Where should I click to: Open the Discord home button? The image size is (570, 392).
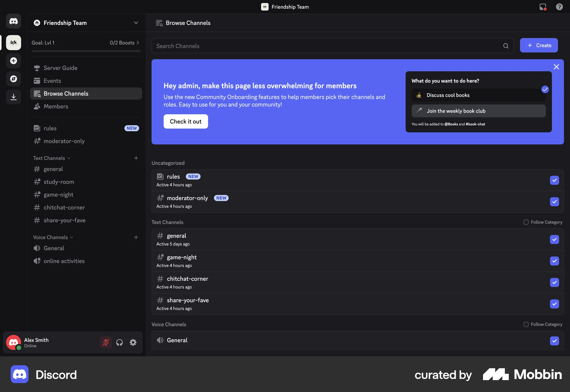[13, 21]
